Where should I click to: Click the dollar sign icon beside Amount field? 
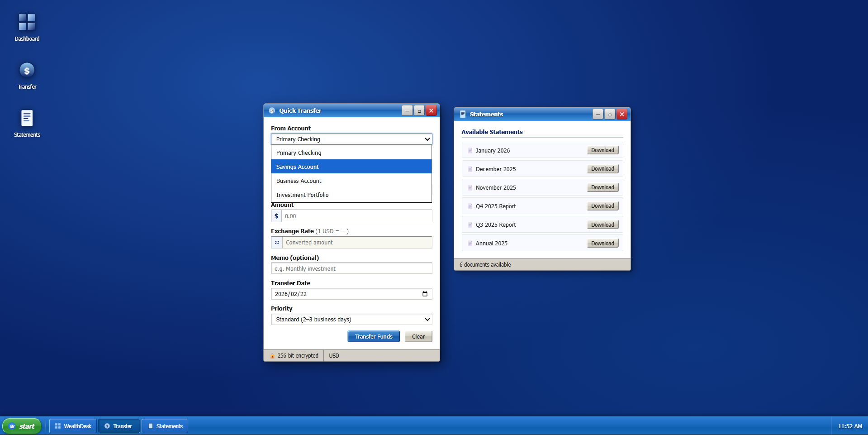click(276, 216)
